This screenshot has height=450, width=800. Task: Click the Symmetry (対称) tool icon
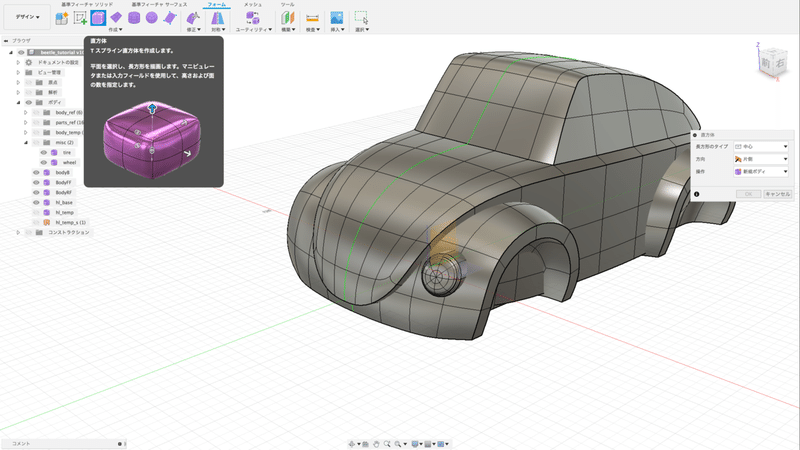point(216,17)
